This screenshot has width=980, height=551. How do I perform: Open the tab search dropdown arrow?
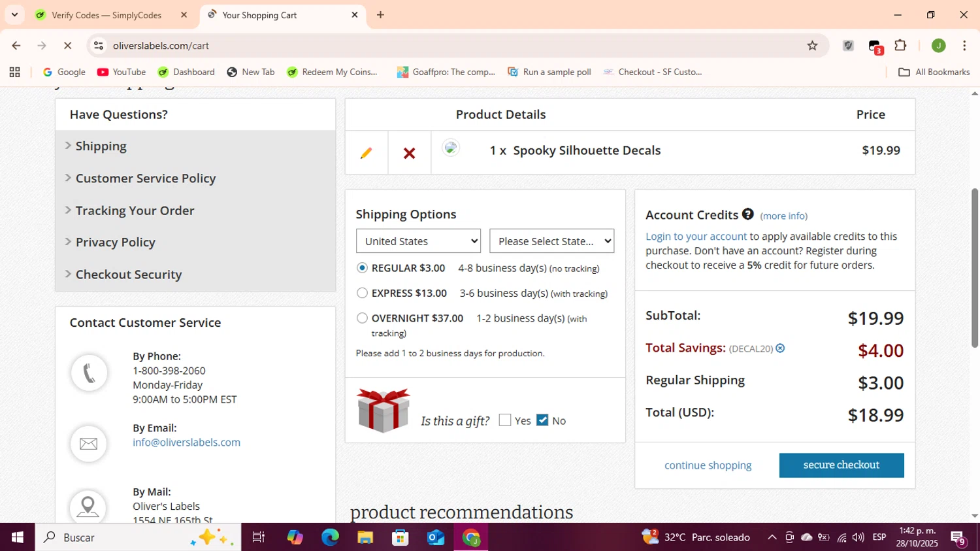(14, 14)
